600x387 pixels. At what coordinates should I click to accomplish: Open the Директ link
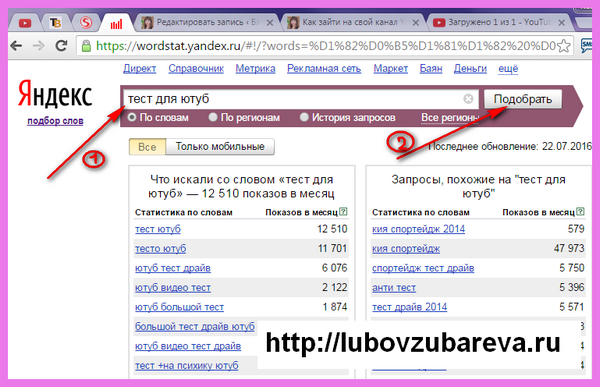pyautogui.click(x=139, y=69)
